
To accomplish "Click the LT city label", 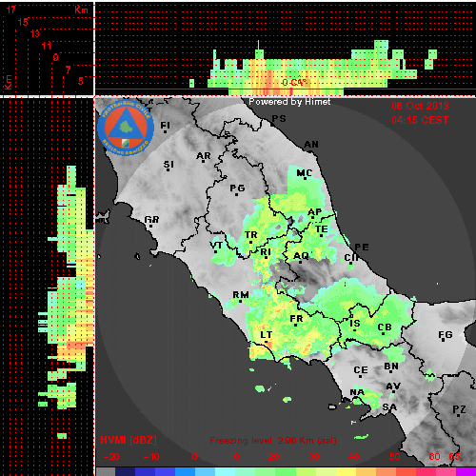I will (267, 335).
